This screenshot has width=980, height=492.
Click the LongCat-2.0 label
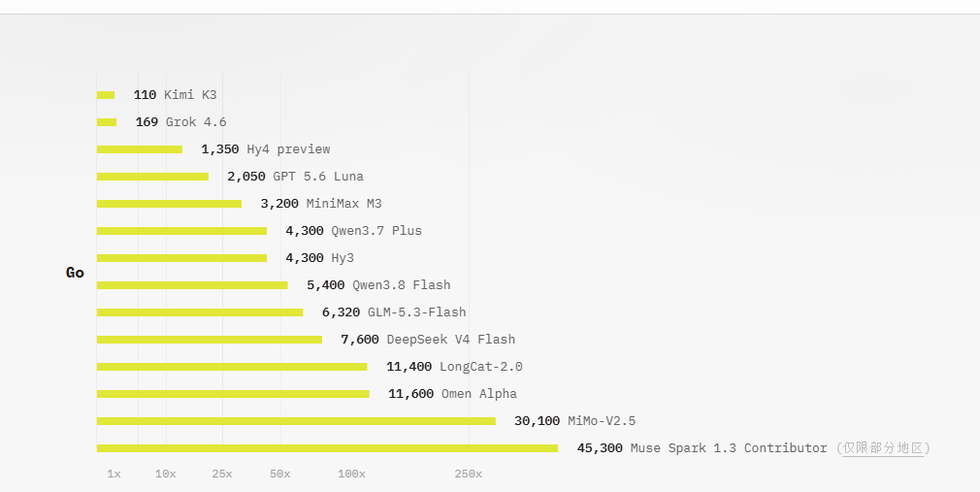480,367
